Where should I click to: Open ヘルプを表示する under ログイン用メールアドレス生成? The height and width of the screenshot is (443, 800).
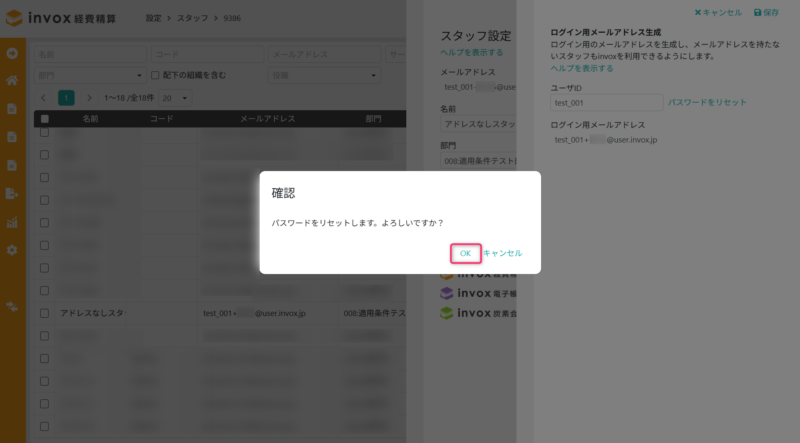[582, 68]
